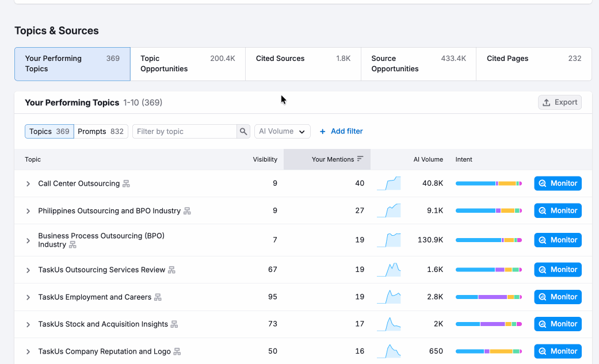
Task: Click the Topic column header
Action: (x=33, y=159)
